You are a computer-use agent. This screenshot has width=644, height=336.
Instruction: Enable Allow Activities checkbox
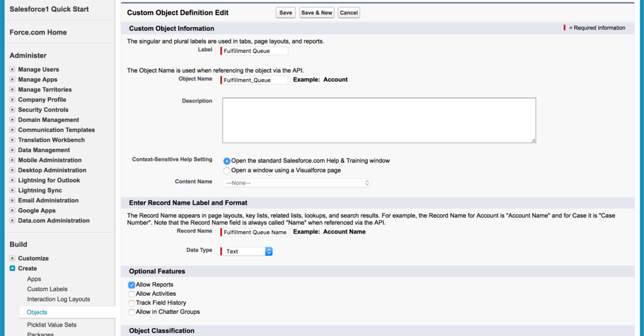(x=131, y=294)
